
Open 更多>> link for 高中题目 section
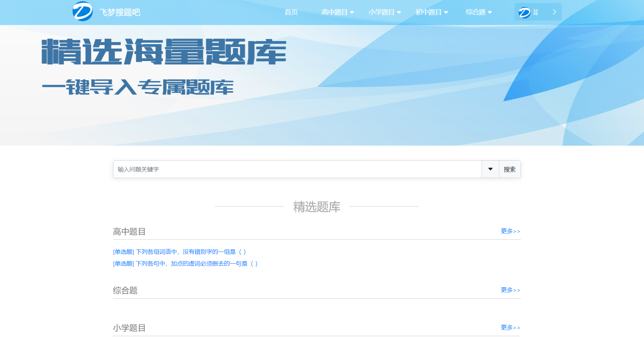[x=510, y=231]
